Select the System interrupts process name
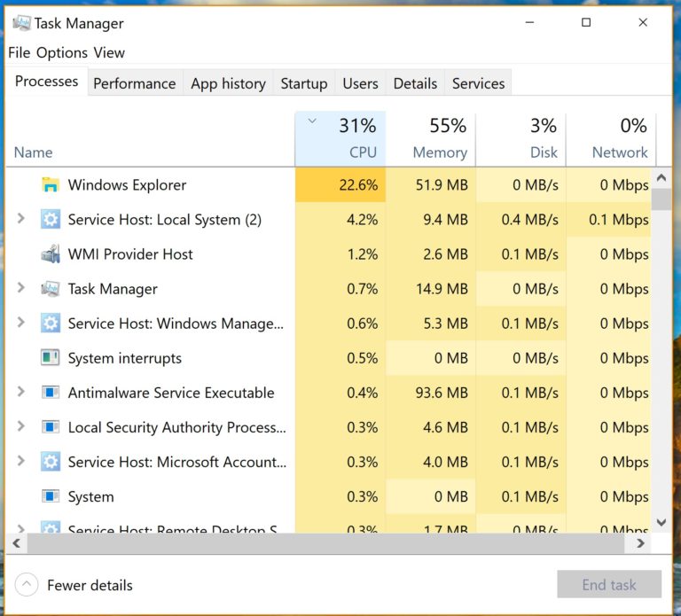 click(125, 358)
